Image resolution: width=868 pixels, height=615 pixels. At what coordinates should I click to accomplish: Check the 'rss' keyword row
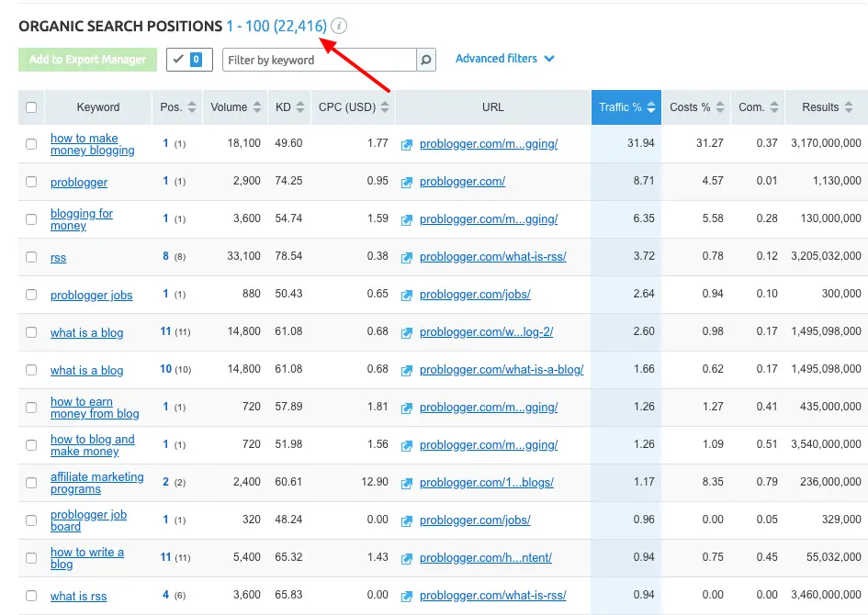[x=31, y=257]
